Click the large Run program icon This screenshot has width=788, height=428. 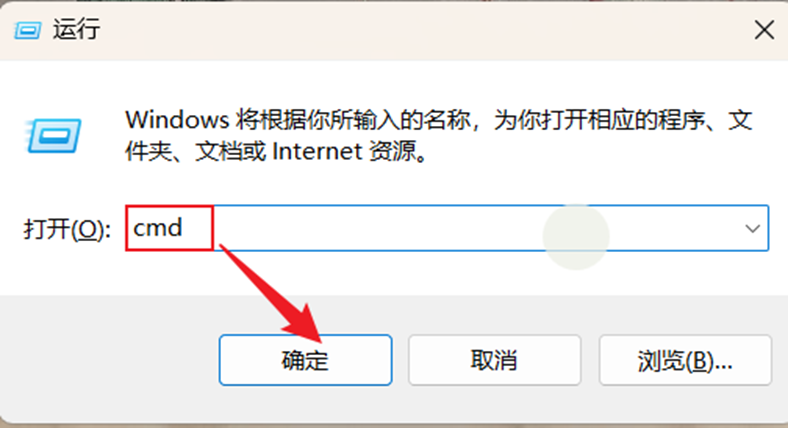pyautogui.click(x=53, y=136)
